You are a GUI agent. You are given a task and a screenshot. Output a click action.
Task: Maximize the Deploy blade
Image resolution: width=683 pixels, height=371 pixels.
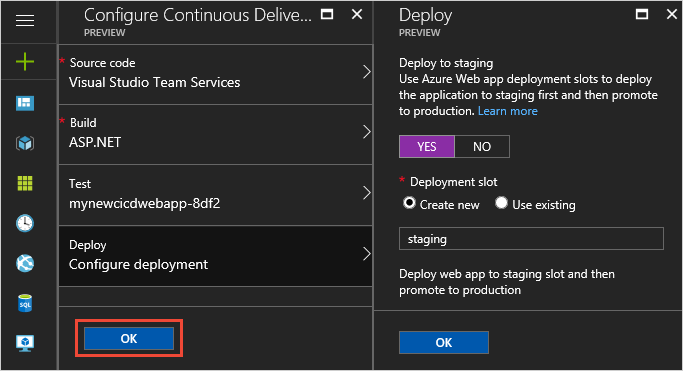click(642, 14)
